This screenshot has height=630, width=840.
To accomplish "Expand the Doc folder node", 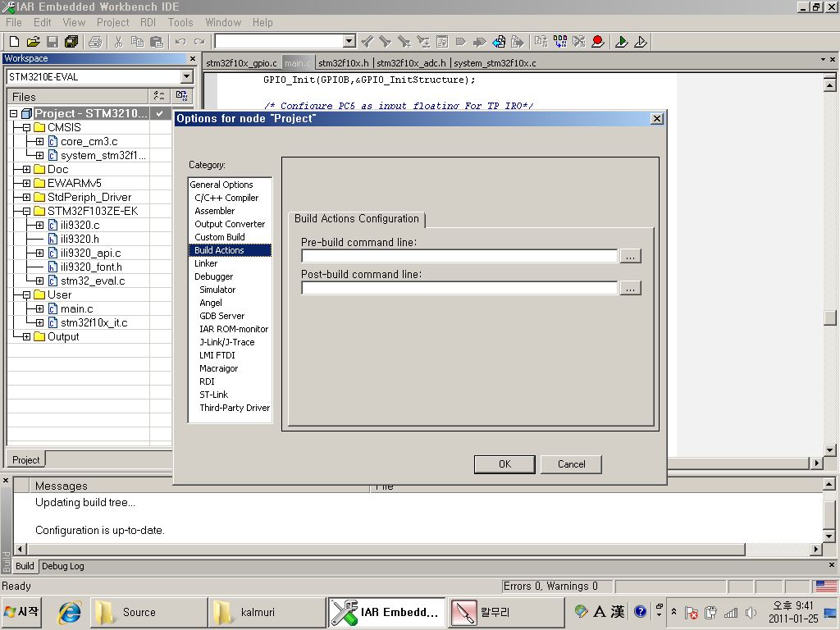I will (26, 169).
